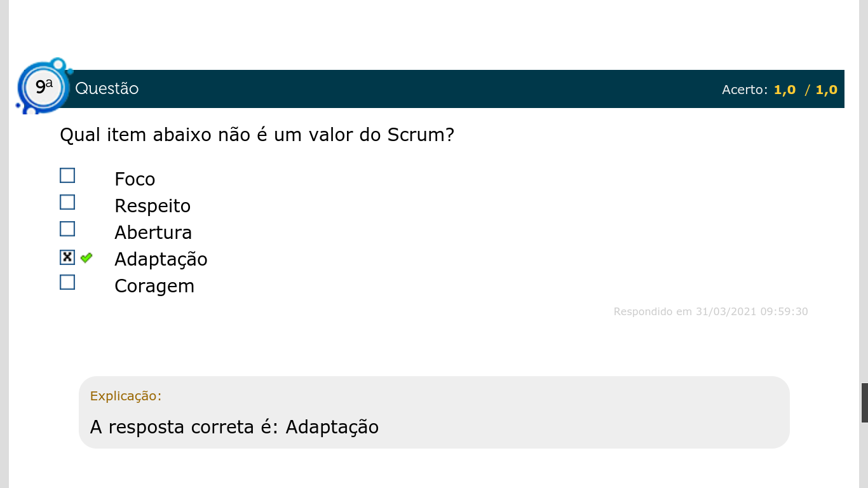Click the Respondido em timestamp text
Screen dimensions: 868x488
point(710,311)
